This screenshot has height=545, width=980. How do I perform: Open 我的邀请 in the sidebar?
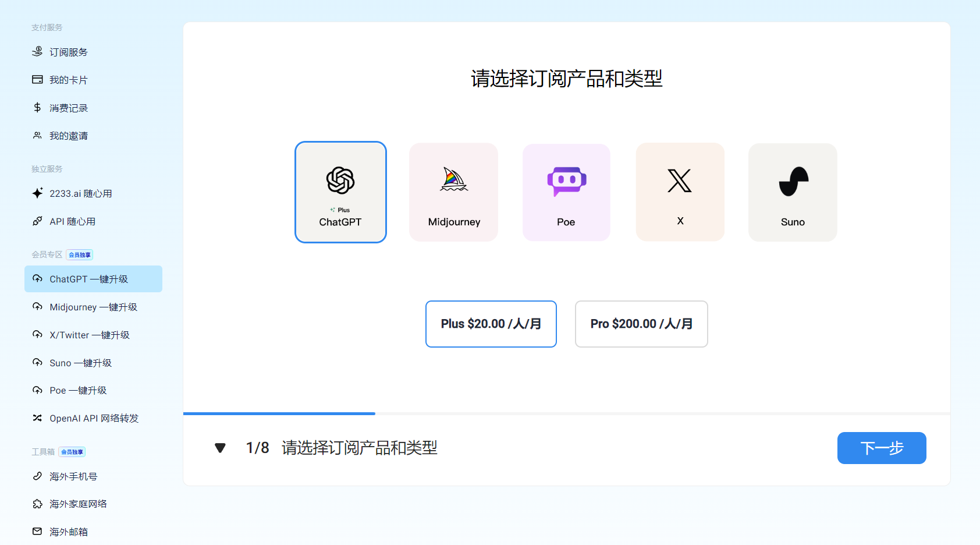pos(68,136)
